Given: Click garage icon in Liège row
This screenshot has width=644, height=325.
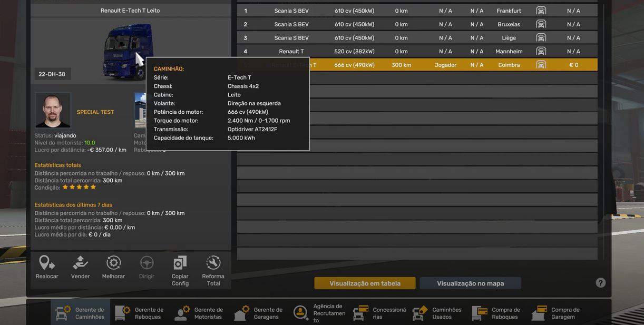Looking at the screenshot, I should point(541,38).
